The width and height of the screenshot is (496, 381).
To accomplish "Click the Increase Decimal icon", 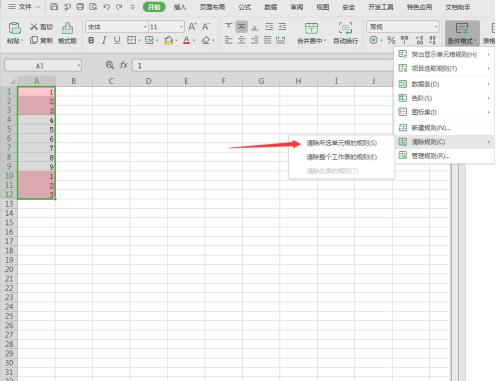I will (420, 40).
